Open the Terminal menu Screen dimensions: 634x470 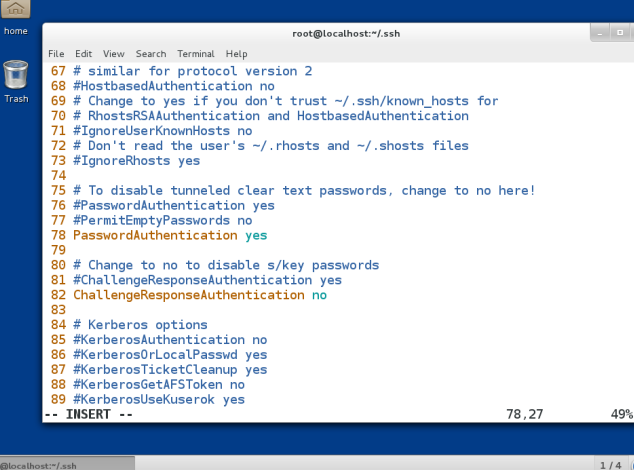tap(196, 54)
